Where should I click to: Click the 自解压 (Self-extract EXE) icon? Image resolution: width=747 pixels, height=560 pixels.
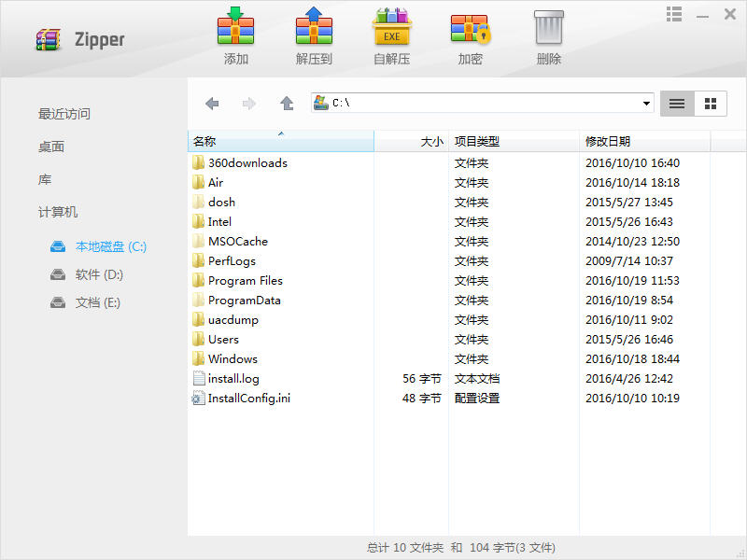tap(391, 26)
